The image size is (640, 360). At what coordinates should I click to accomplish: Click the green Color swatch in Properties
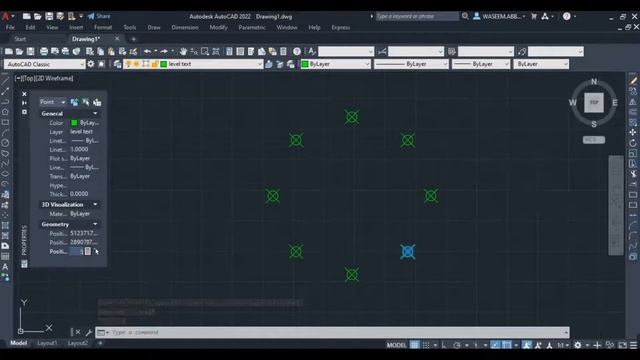(x=74, y=122)
